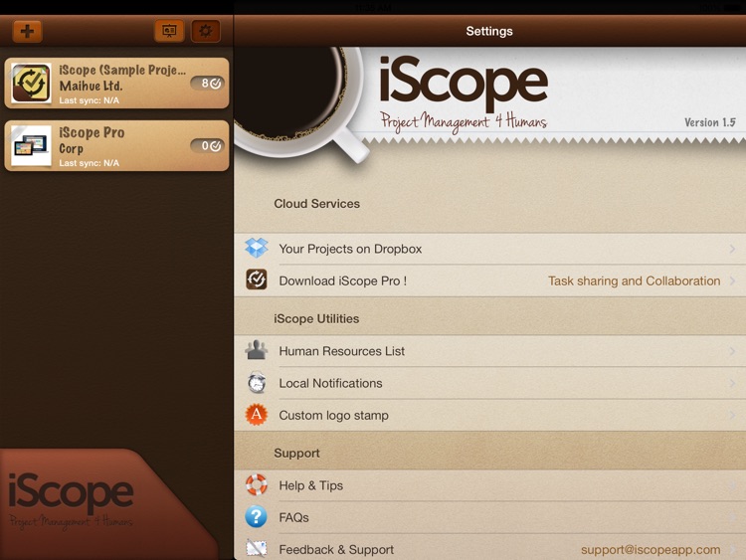
Task: Click the Corp company label
Action: (x=72, y=149)
